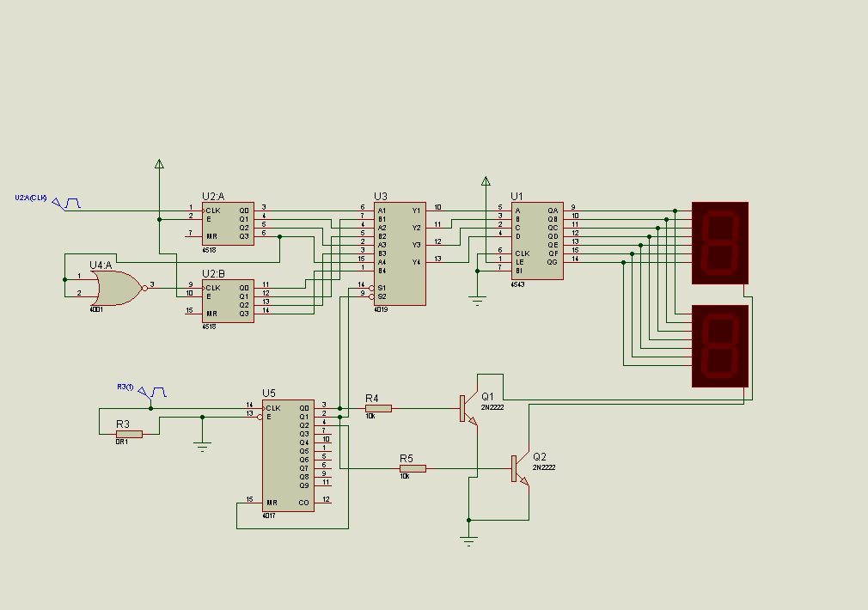Screen dimensions: 868x610
Task: Click transistor Q2 symbol
Action: coord(520,469)
